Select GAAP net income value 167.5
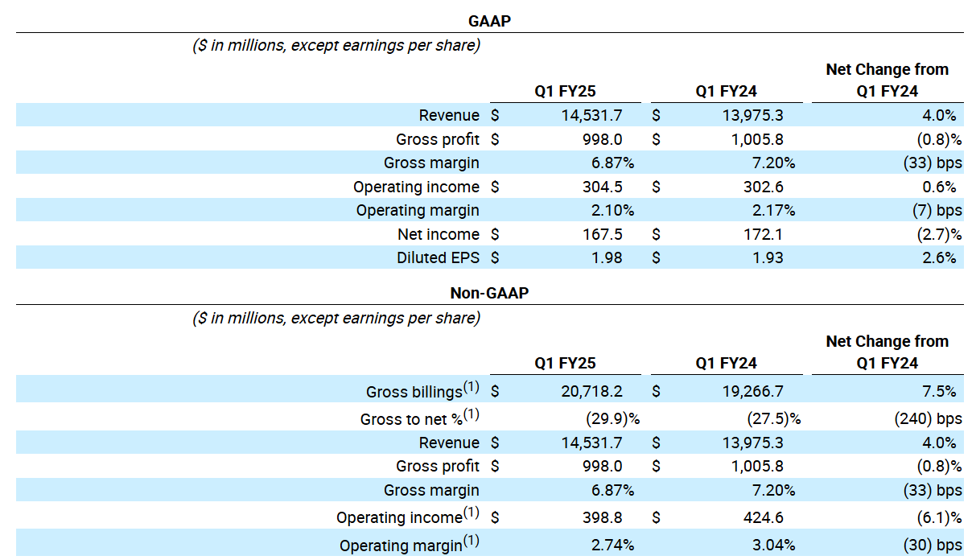Viewport: 972px width, 560px height. 603,234
